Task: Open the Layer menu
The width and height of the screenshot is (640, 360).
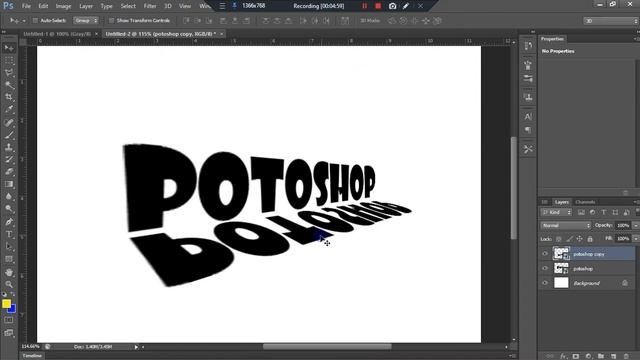Action: 86,6
